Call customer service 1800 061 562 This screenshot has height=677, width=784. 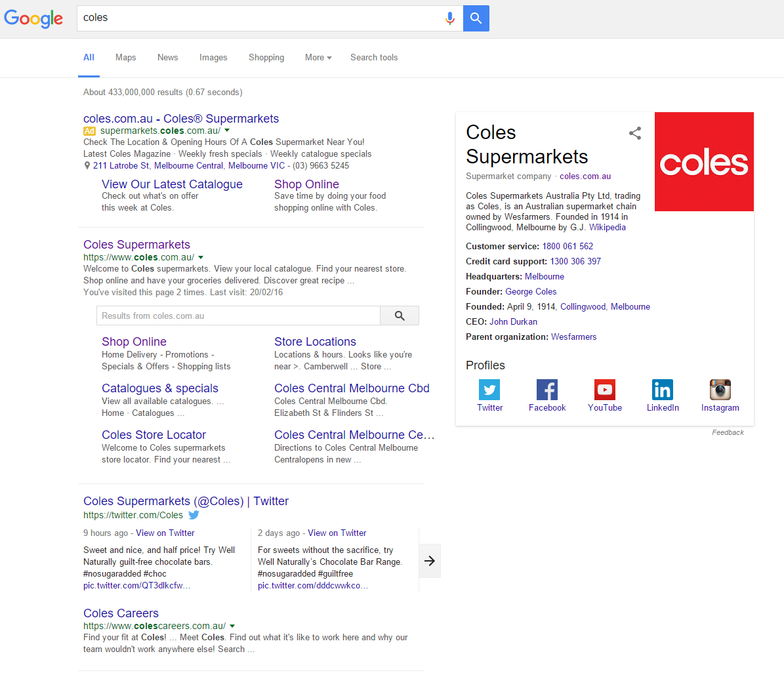coord(567,247)
